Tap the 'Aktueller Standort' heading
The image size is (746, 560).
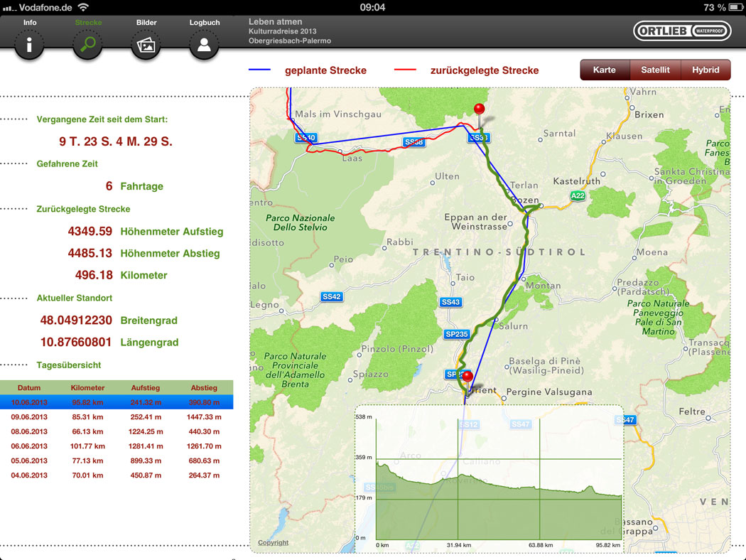pos(74,298)
